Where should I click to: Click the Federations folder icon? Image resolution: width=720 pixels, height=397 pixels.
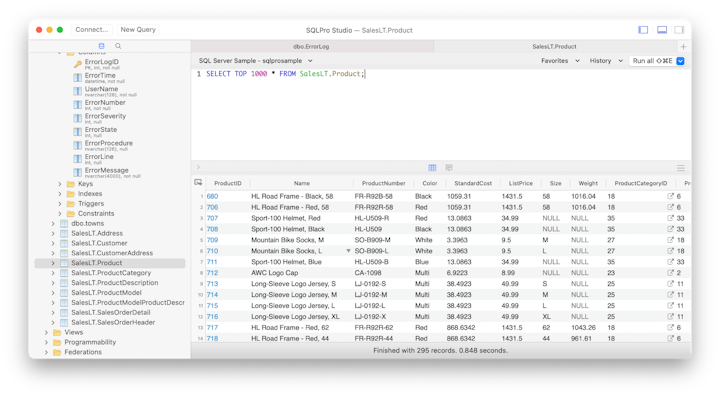pyautogui.click(x=57, y=352)
